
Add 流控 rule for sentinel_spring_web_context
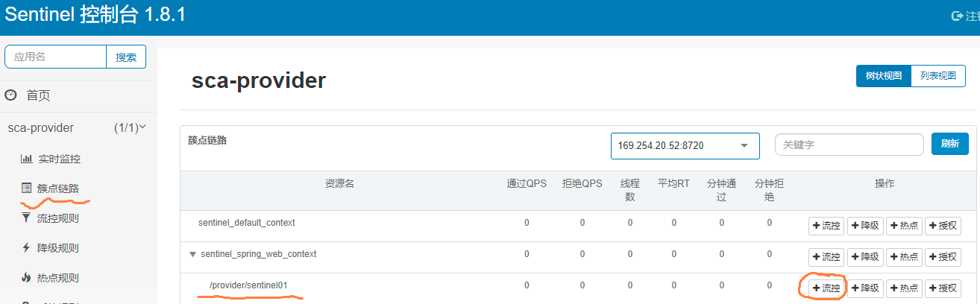pyautogui.click(x=826, y=257)
